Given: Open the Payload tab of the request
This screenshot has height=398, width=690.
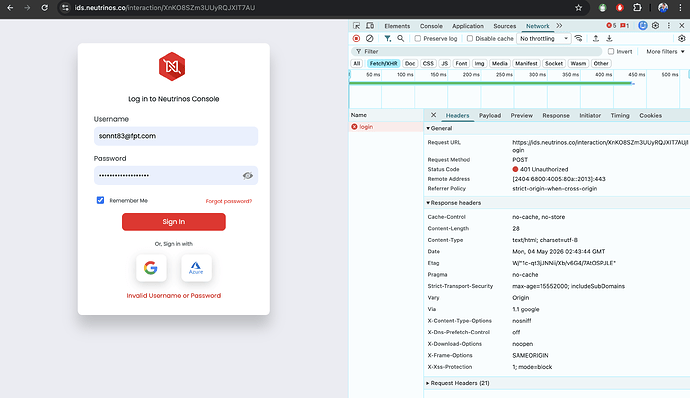Looking at the screenshot, I should pos(490,115).
